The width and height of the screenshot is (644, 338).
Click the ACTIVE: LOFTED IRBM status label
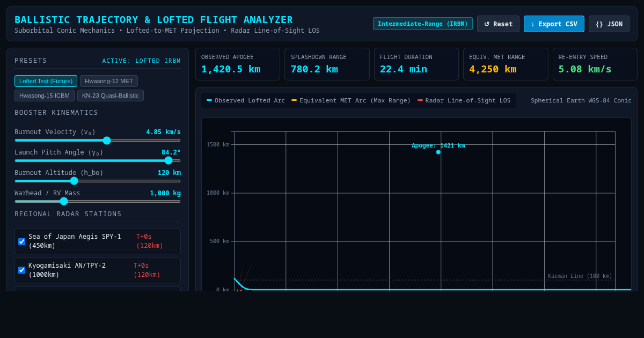click(x=142, y=61)
